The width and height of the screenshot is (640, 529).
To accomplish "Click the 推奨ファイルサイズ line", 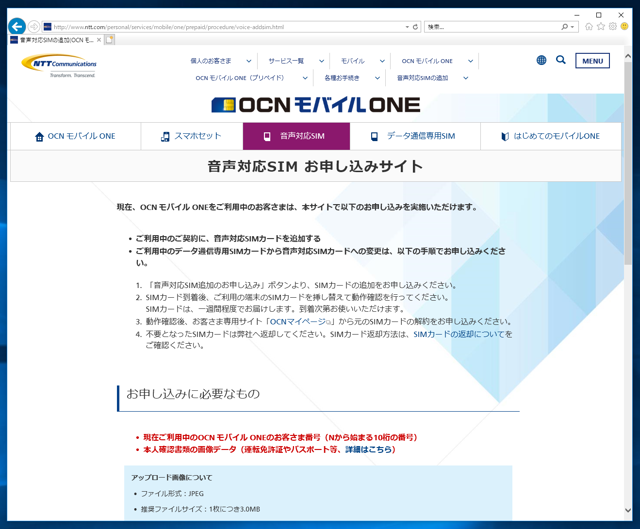I will click(200, 509).
